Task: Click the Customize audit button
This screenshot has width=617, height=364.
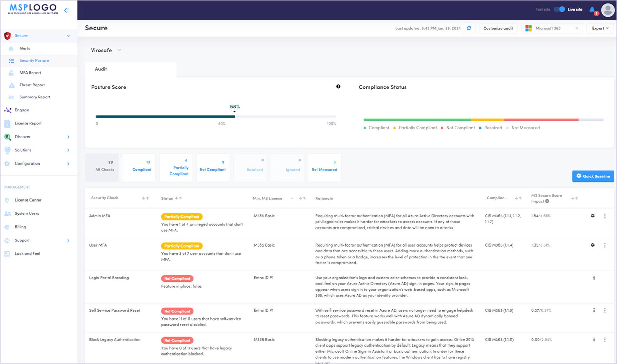Action: 498,28
